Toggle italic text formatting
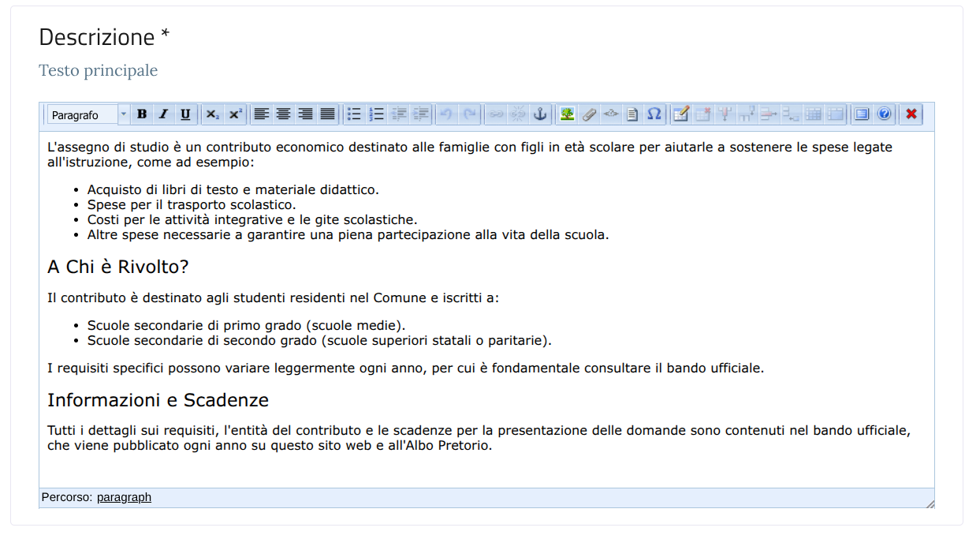The height and width of the screenshot is (535, 980). tap(163, 114)
